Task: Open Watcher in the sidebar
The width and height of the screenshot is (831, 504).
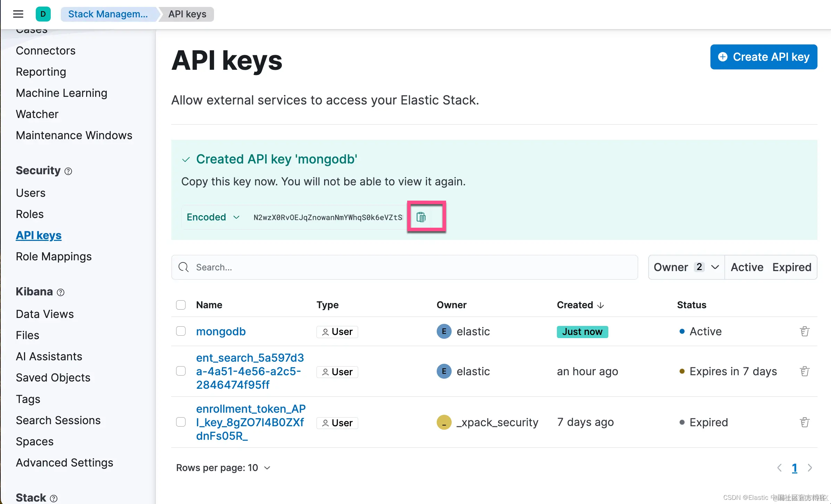Action: (37, 114)
